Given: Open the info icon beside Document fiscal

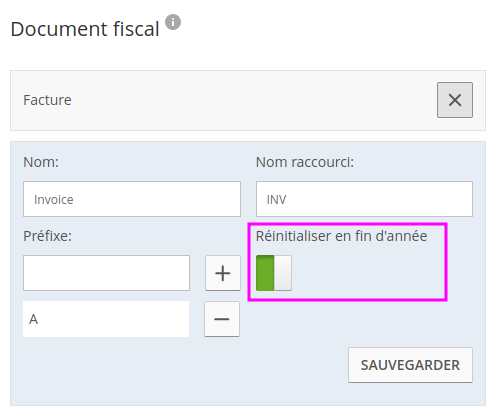Looking at the screenshot, I should pyautogui.click(x=173, y=22).
